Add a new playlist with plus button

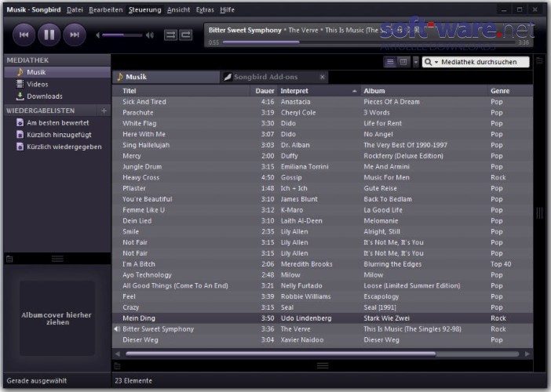[104, 111]
